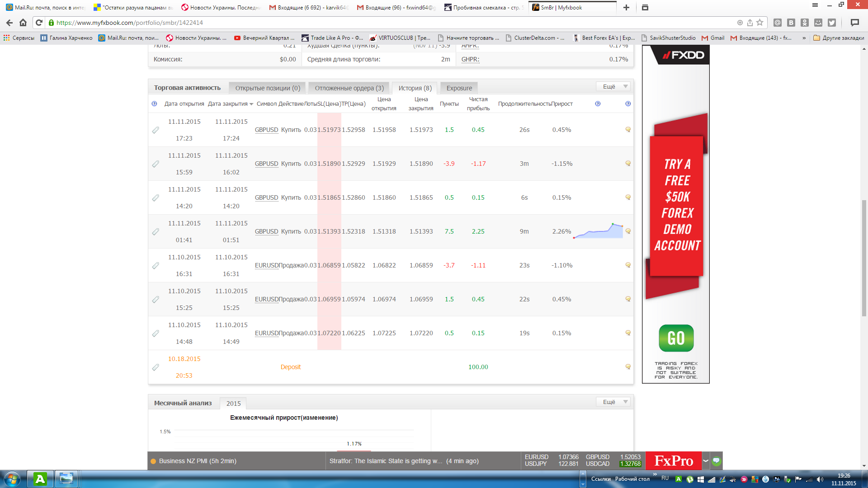The width and height of the screenshot is (868, 488).
Task: Open comment bubble for 17:23 GBPUSD trade
Action: click(628, 130)
